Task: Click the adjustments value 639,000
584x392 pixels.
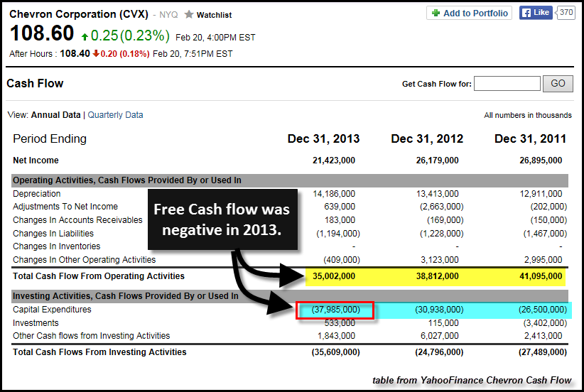Action: (x=340, y=207)
